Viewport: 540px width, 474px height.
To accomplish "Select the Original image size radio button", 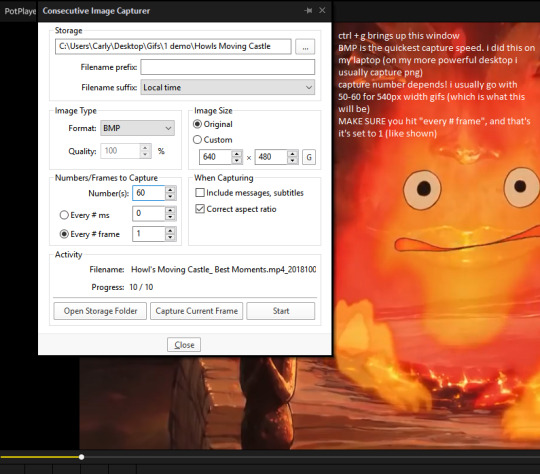I will click(197, 124).
